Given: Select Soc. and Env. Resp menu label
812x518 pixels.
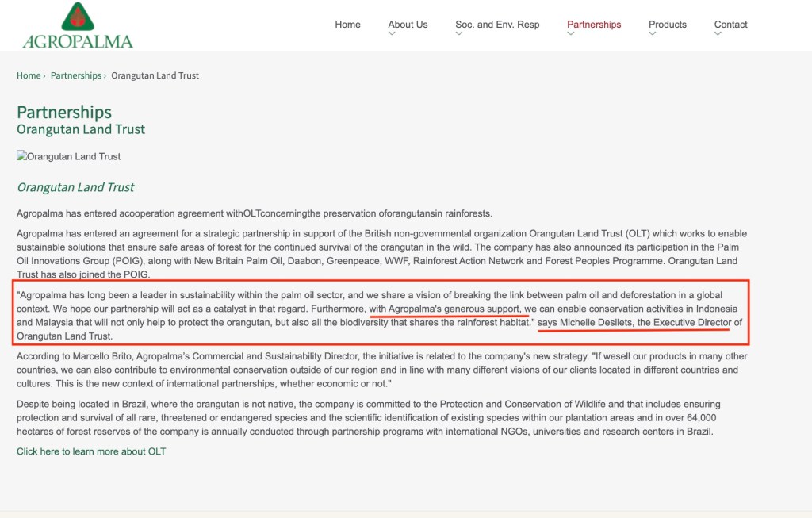Looking at the screenshot, I should coord(497,25).
